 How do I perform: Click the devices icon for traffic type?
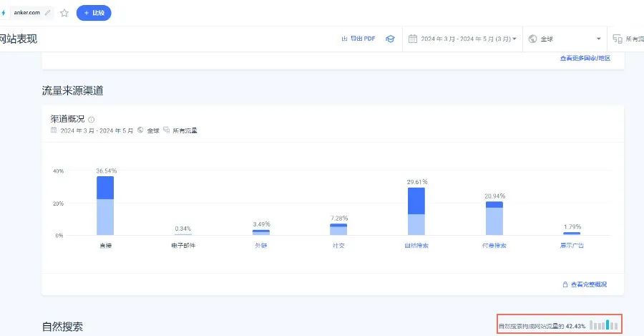618,39
